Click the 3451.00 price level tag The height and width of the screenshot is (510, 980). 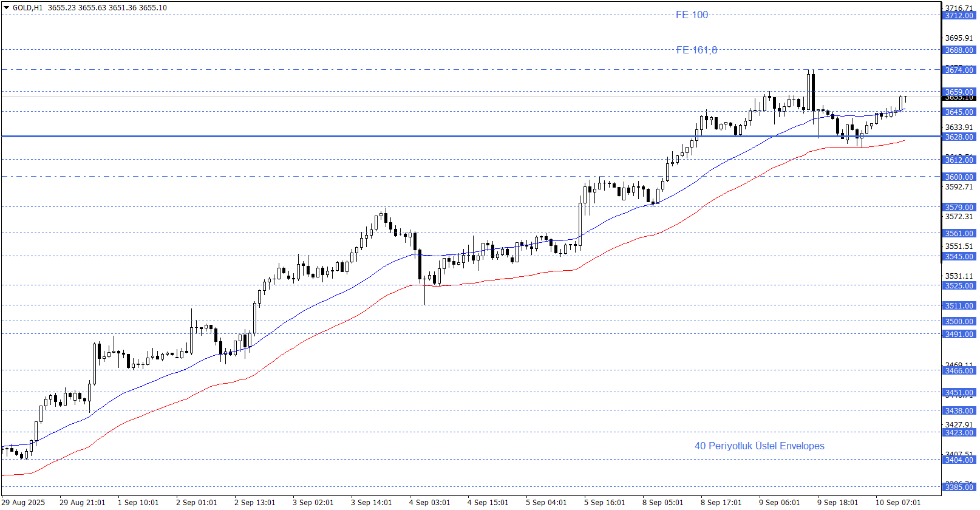point(959,393)
